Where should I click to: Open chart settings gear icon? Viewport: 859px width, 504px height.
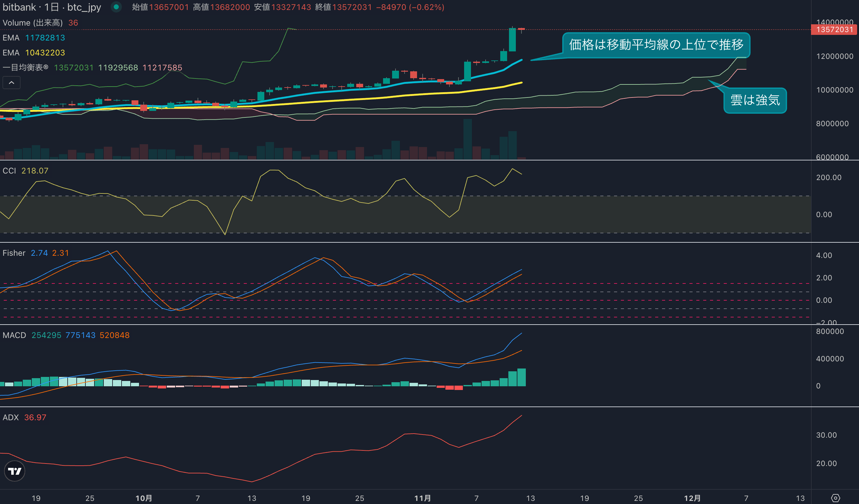pos(835,498)
